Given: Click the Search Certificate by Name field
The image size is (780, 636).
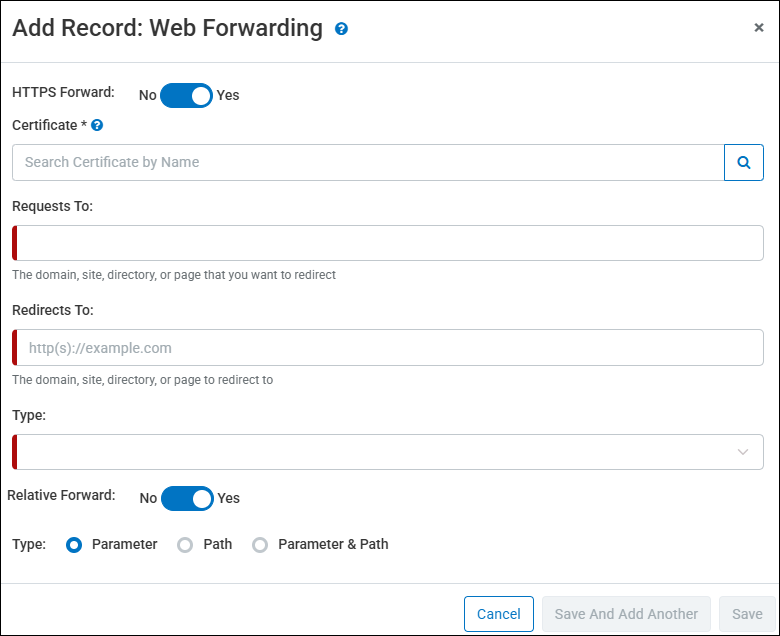Looking at the screenshot, I should point(368,162).
